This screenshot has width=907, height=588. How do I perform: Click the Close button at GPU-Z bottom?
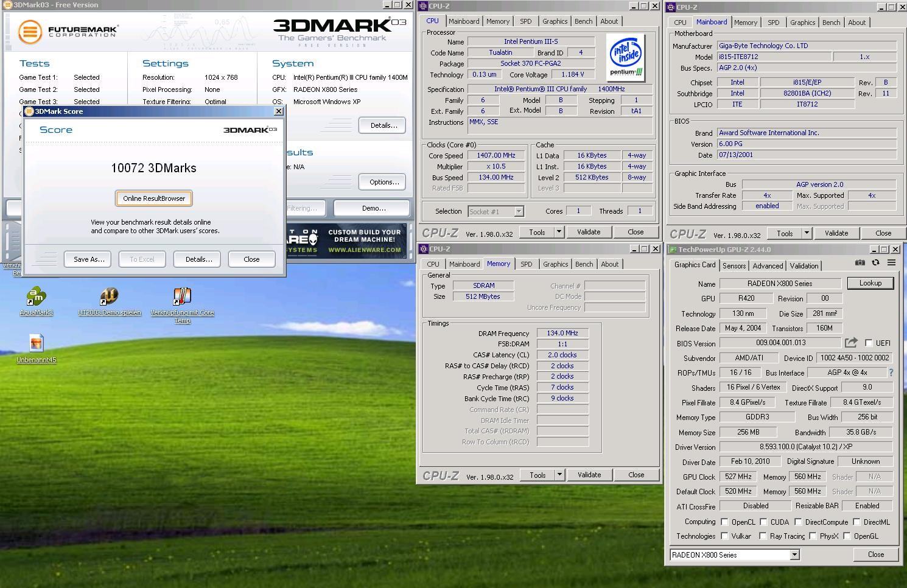(875, 555)
